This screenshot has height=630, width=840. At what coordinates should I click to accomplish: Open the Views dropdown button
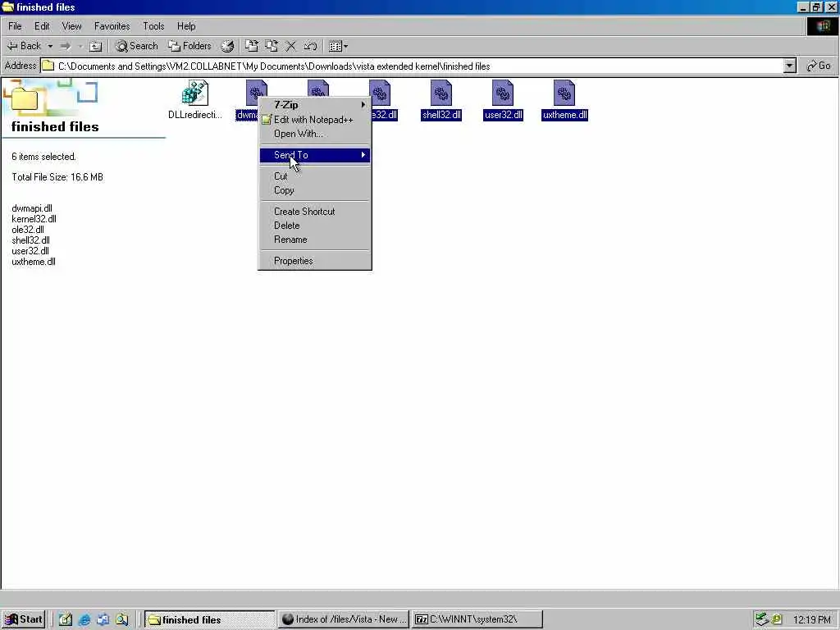pyautogui.click(x=338, y=46)
